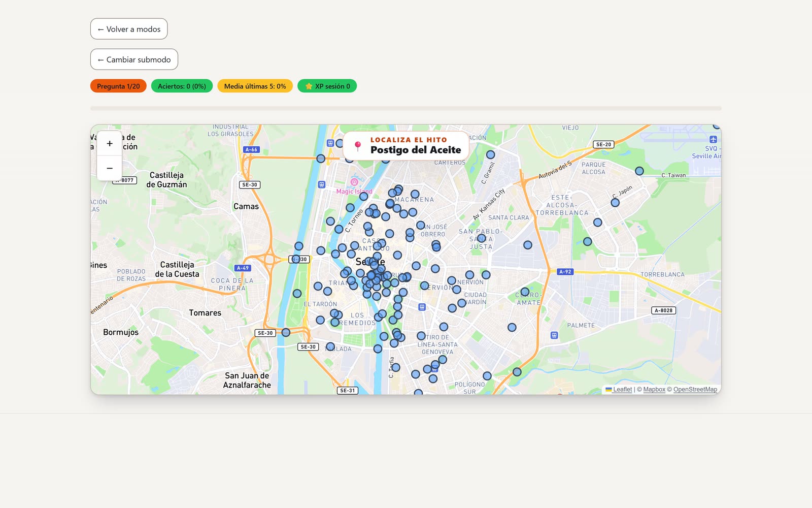Viewport: 812px width, 508px height.
Task: Select the marker just above Palmete label
Action: point(512,328)
